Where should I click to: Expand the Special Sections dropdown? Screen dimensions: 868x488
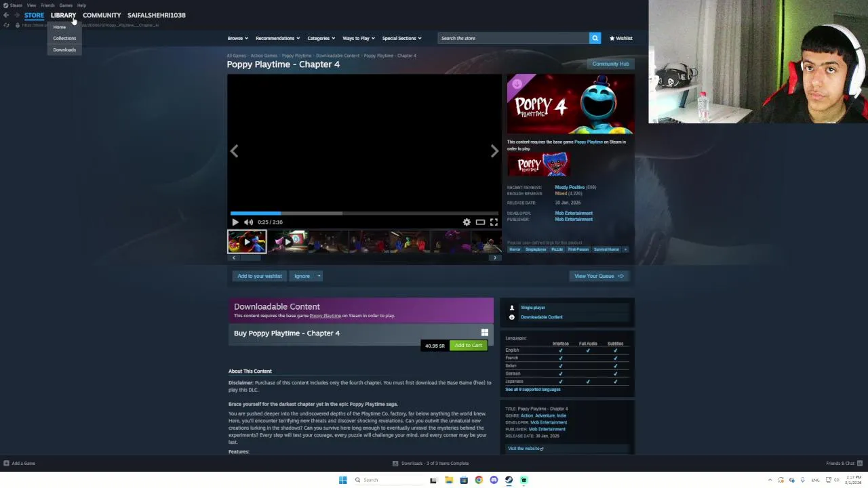(x=401, y=38)
